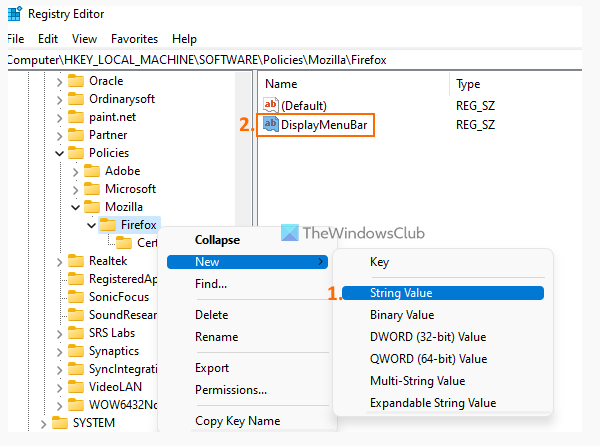The width and height of the screenshot is (600, 446).
Task: Click the (Default) value icon
Action: 271,105
